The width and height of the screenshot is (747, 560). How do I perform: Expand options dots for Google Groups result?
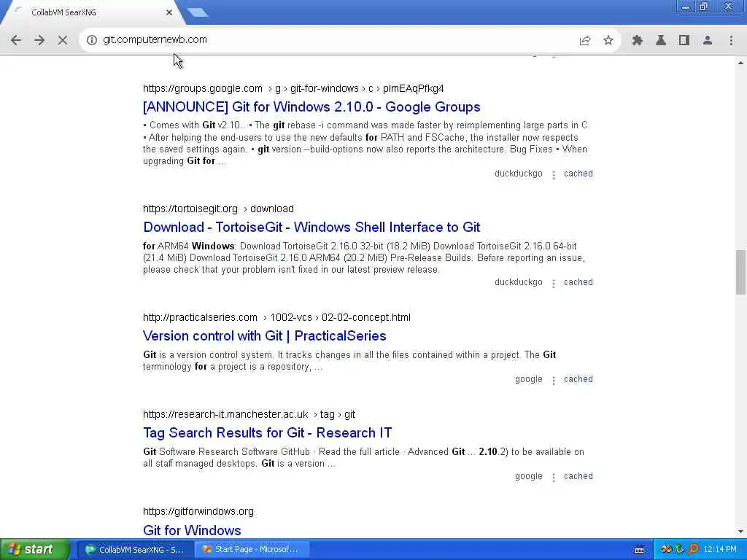[x=554, y=175]
